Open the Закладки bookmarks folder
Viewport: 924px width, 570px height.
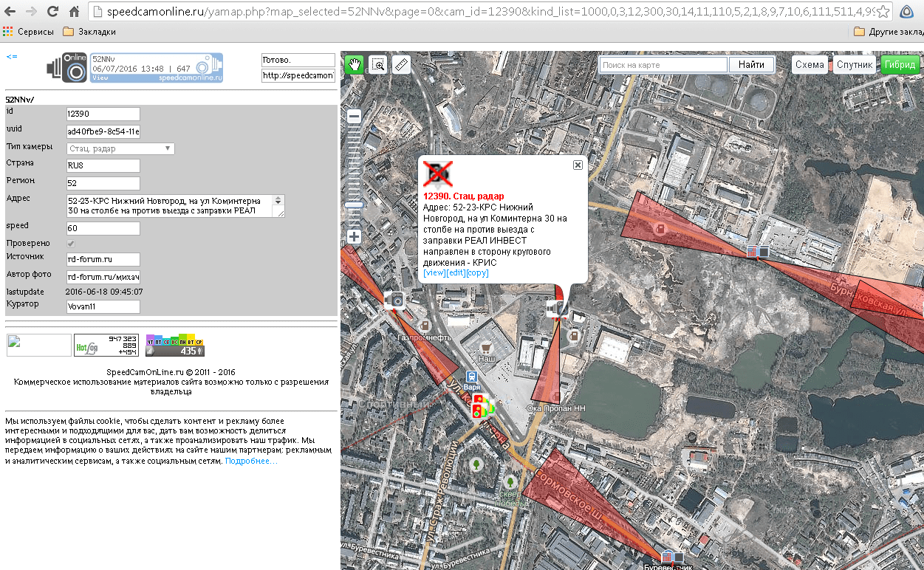click(89, 32)
